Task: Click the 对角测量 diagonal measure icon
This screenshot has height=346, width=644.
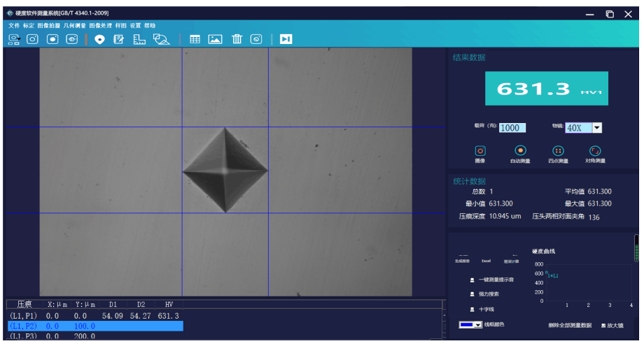Action: 595,150
